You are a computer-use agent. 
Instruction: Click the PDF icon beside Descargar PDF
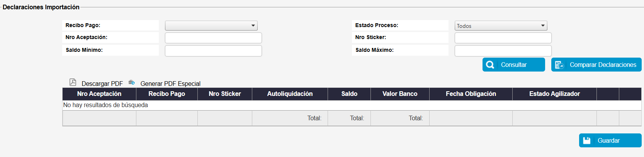point(73,82)
